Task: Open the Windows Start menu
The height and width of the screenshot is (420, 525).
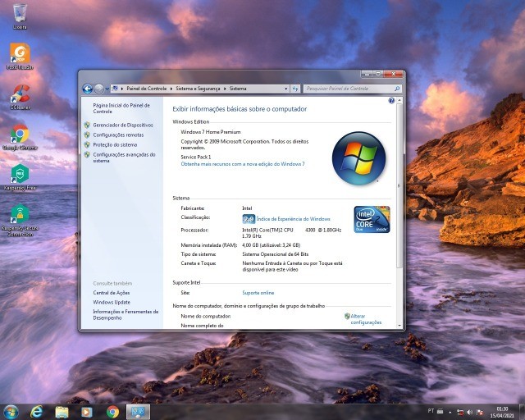Action: coord(11,412)
